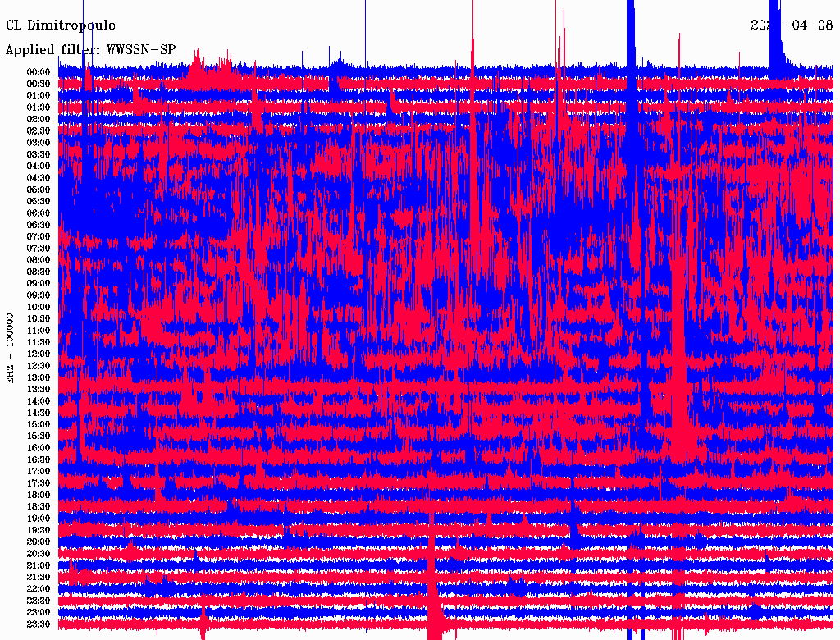Select the 18:00 time row label

(39, 495)
